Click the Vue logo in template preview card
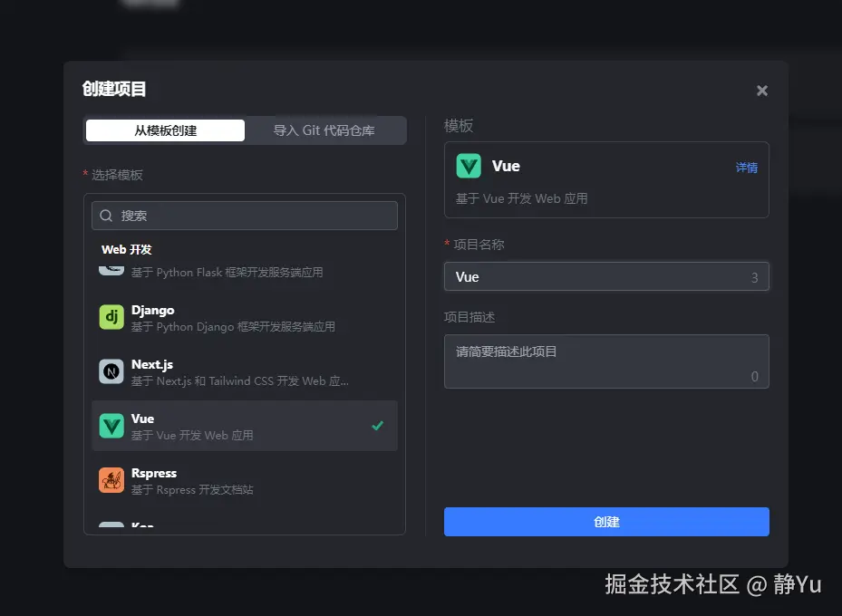This screenshot has height=616, width=842. click(x=469, y=166)
